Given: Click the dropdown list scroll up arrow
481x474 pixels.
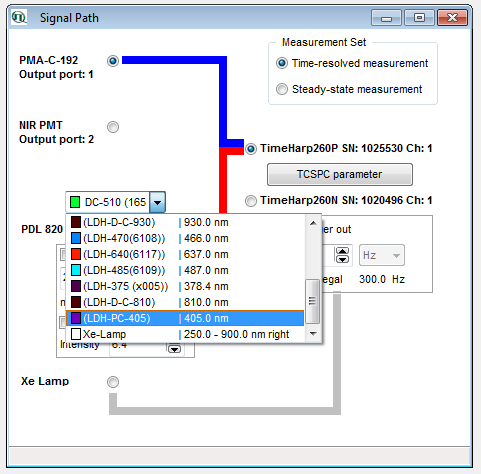Looking at the screenshot, I should (313, 223).
